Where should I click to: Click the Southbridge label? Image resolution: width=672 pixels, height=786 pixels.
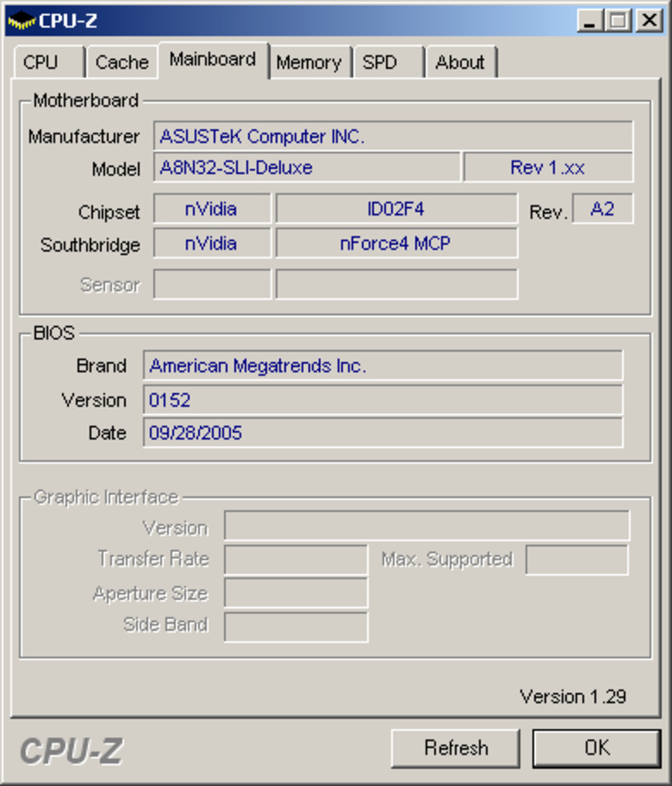(x=90, y=245)
